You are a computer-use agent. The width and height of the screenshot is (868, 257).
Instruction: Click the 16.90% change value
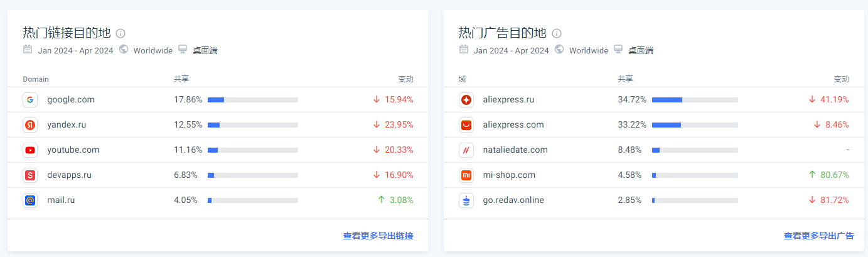click(399, 175)
